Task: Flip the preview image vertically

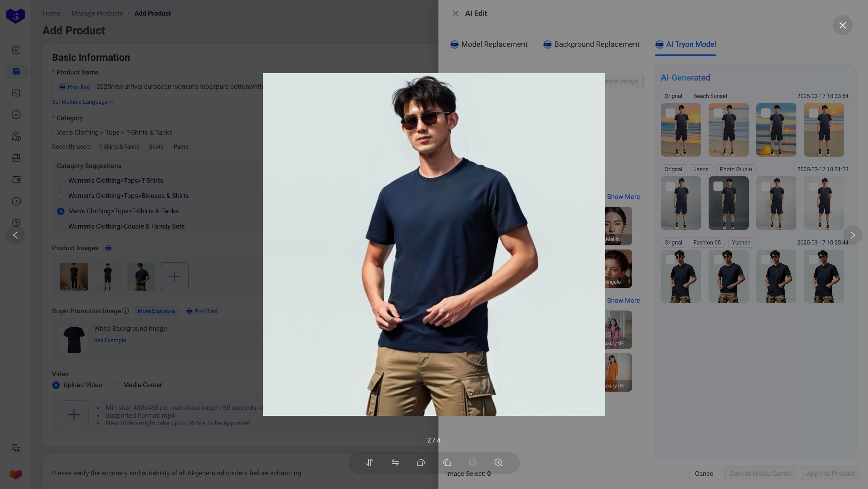Action: coord(369,463)
